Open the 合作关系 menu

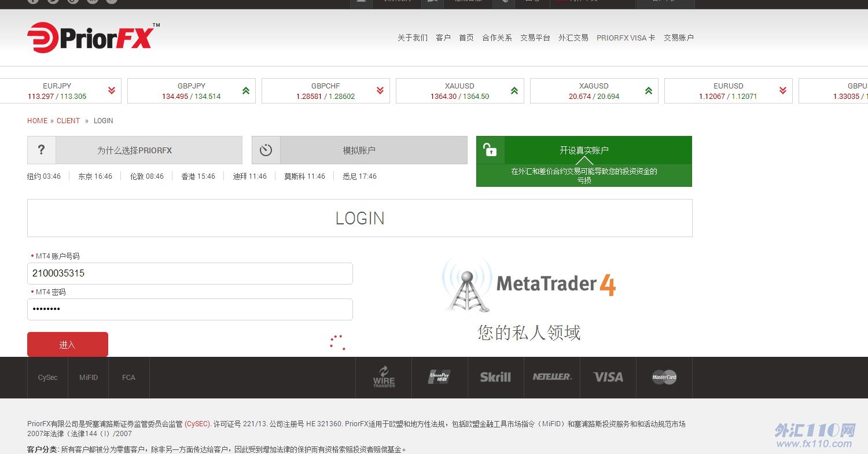tap(497, 38)
